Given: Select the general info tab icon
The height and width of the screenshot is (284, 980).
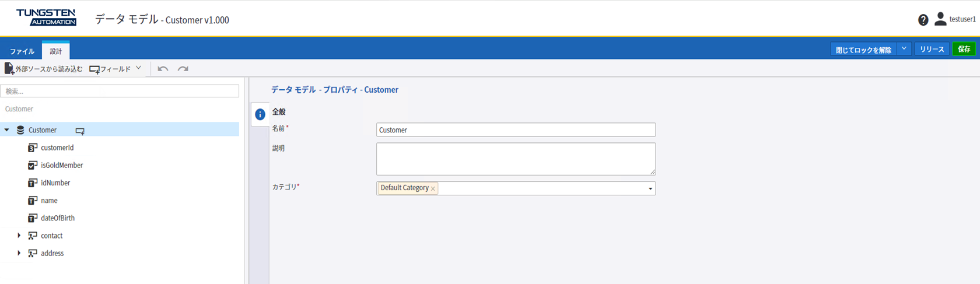Looking at the screenshot, I should click(x=260, y=114).
